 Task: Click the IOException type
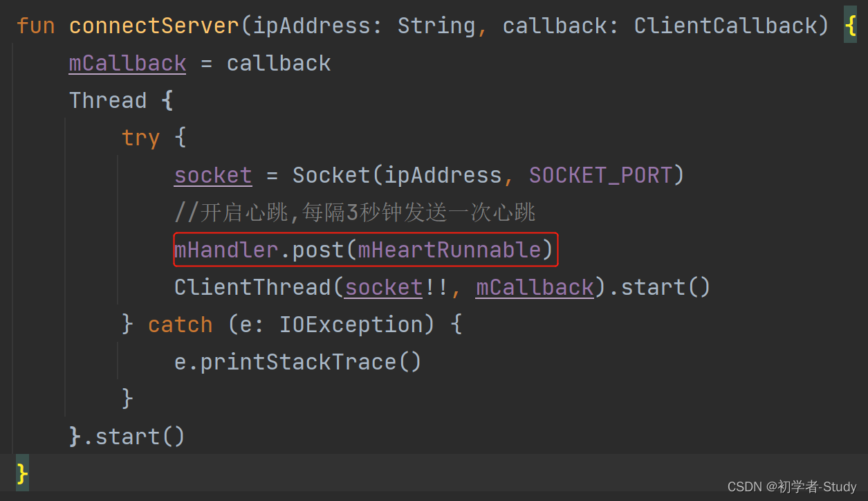click(351, 325)
